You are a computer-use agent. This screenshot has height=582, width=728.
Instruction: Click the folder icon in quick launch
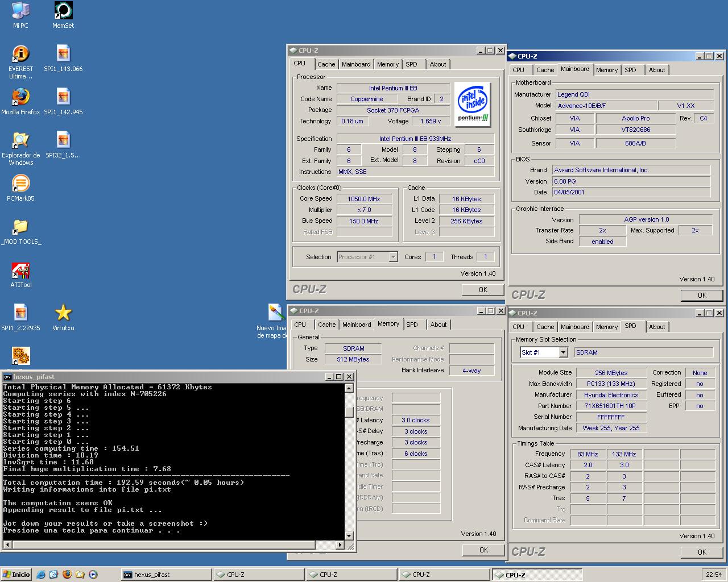coord(80,575)
